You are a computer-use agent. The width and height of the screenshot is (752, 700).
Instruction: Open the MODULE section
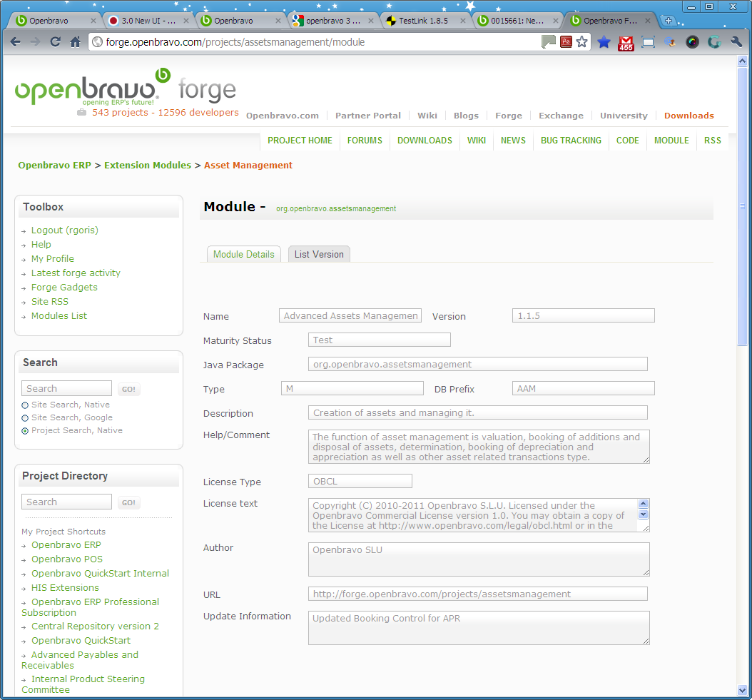tap(671, 140)
